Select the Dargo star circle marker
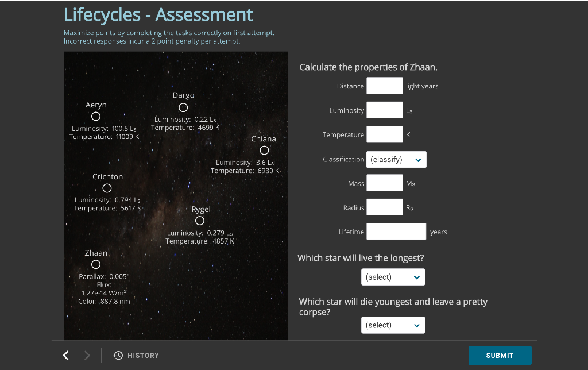The image size is (588, 370). (183, 107)
